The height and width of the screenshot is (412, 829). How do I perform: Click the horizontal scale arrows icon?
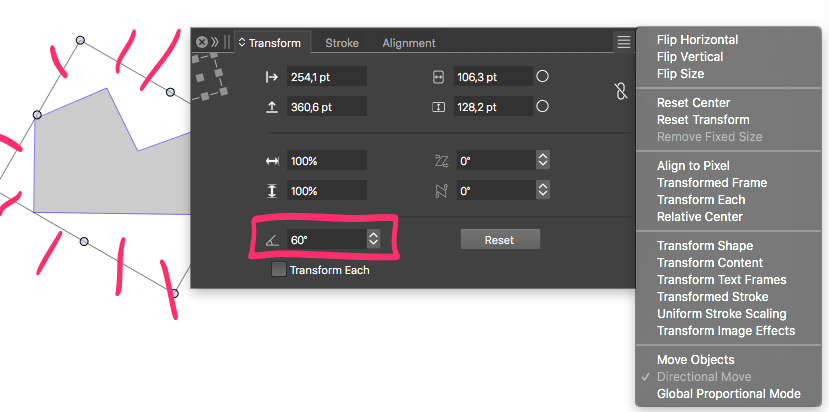tap(271, 160)
